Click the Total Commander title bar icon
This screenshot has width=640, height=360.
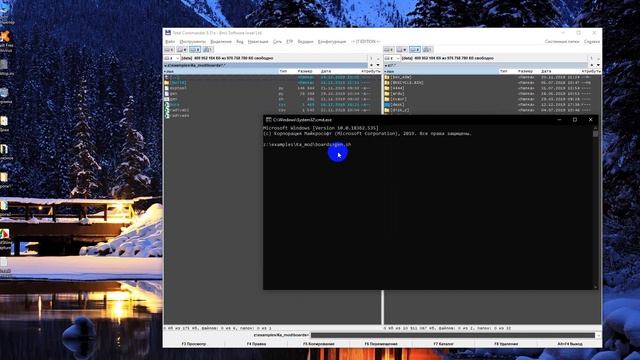168,33
